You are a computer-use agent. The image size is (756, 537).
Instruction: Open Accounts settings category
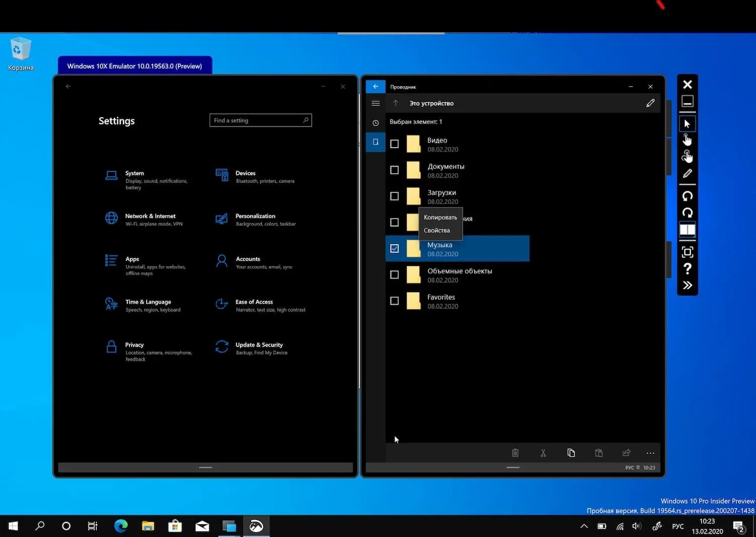click(254, 262)
